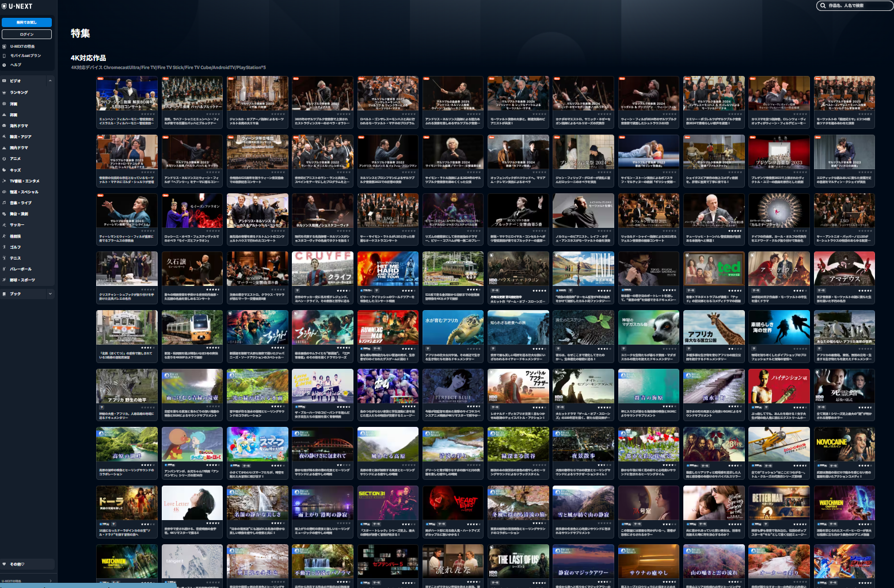
Task: Click the 格闘技 sidebar icon
Action: click(x=4, y=236)
